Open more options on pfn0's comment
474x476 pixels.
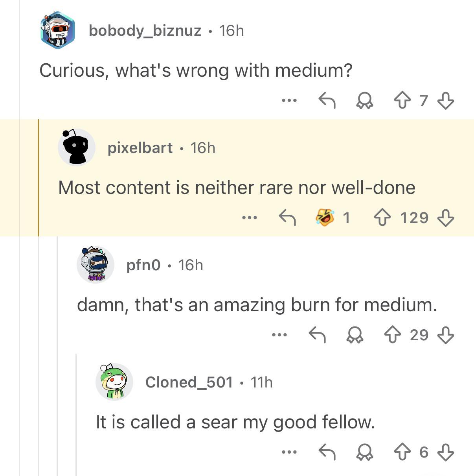(280, 335)
